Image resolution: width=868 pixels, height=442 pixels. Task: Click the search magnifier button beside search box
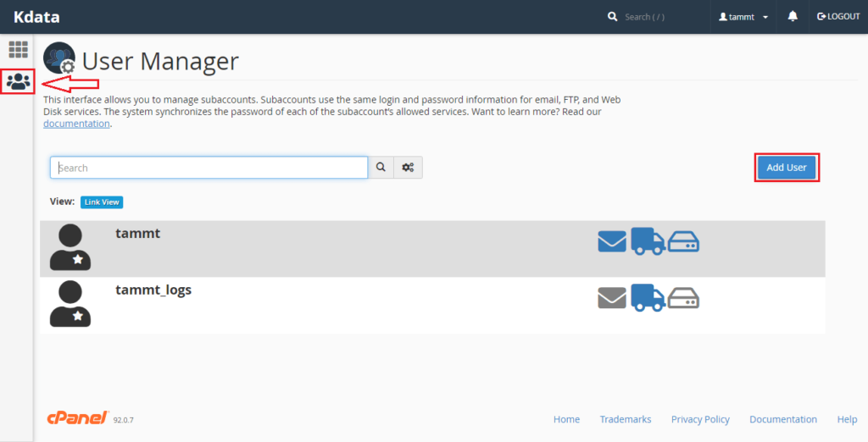click(381, 168)
